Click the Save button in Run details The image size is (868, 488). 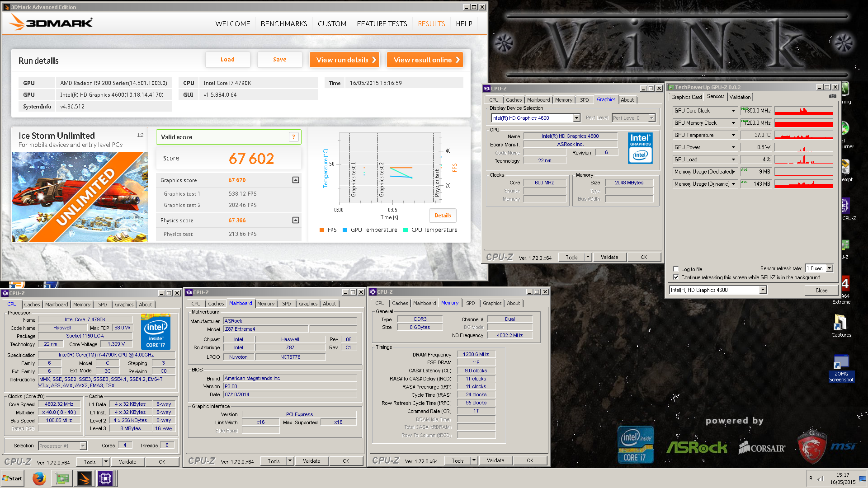click(279, 60)
